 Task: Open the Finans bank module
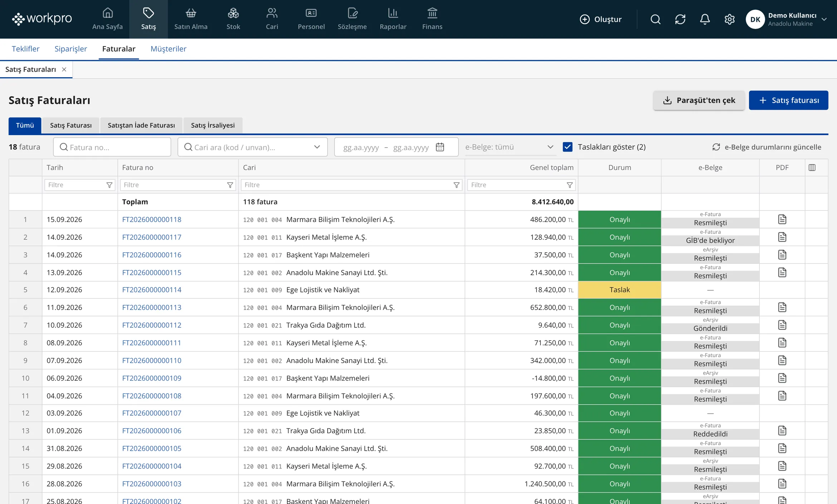[x=432, y=19]
